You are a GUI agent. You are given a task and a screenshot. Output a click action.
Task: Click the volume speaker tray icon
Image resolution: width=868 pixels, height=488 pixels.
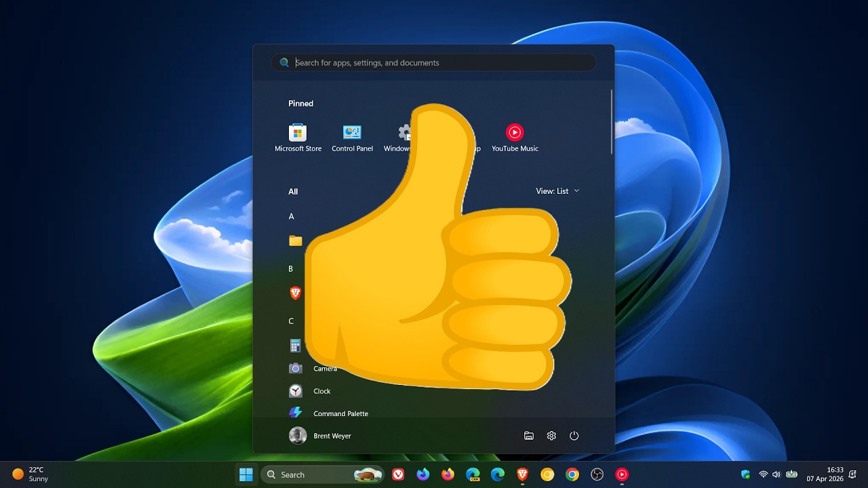[776, 474]
